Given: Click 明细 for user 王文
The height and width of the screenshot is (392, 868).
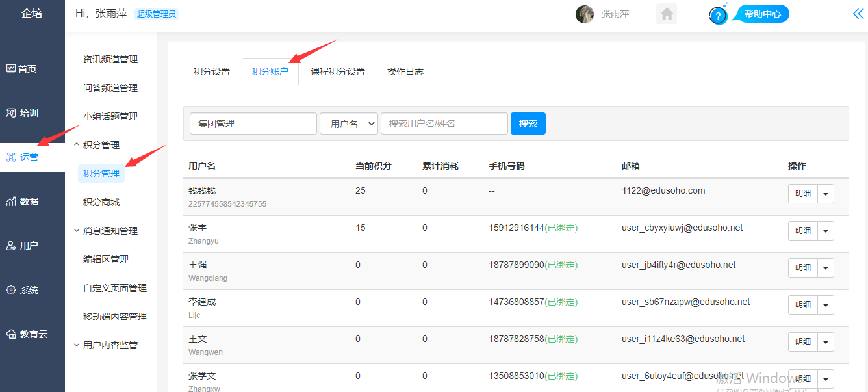Looking at the screenshot, I should [x=803, y=342].
